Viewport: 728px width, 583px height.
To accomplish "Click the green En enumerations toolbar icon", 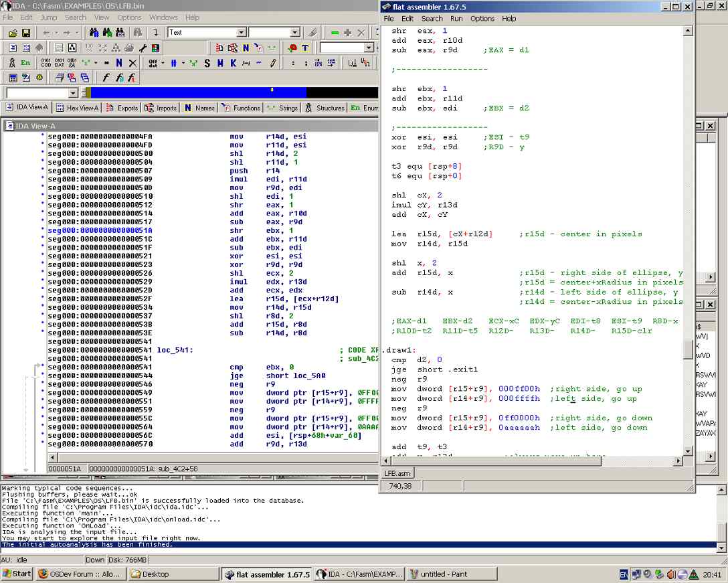I will (25, 63).
